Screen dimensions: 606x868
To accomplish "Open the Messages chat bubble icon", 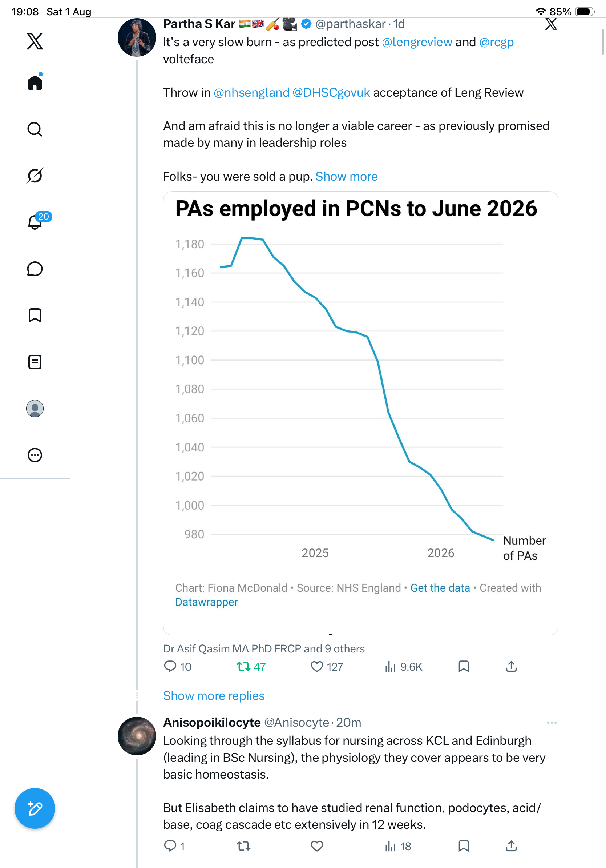I will (35, 269).
